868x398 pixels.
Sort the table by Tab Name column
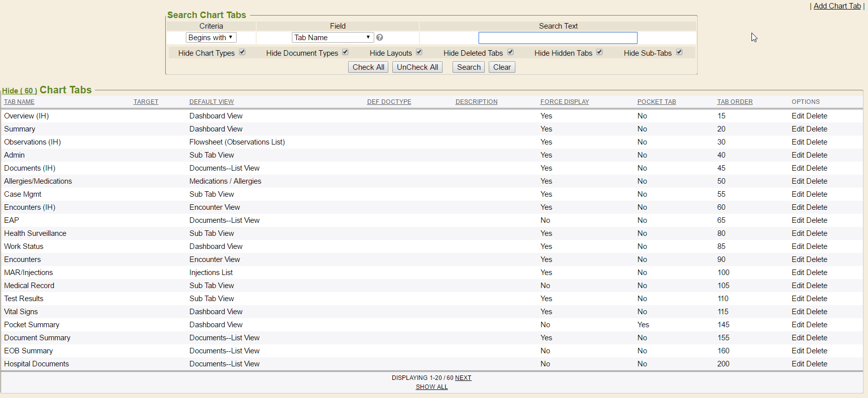pos(19,102)
